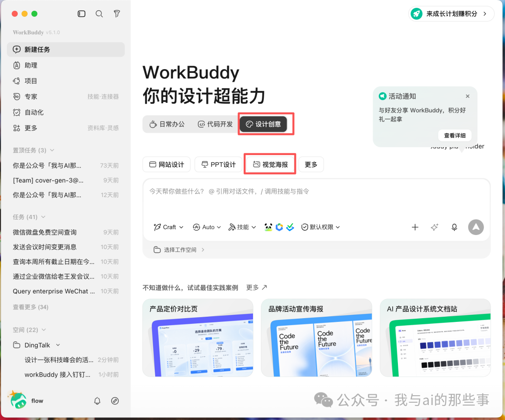Switch to the 日常办公 tab
Screen dimensions: 505x420
click(x=167, y=124)
